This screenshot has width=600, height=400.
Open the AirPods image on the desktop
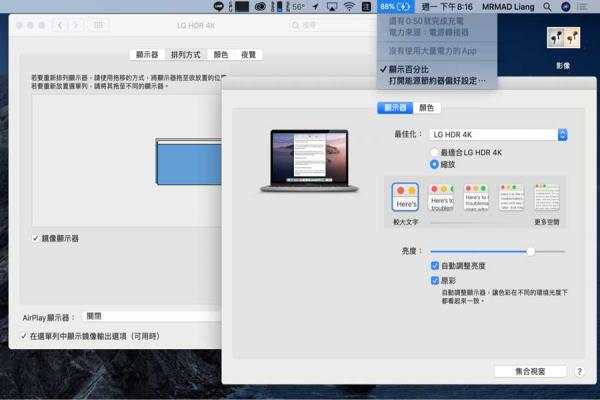563,38
